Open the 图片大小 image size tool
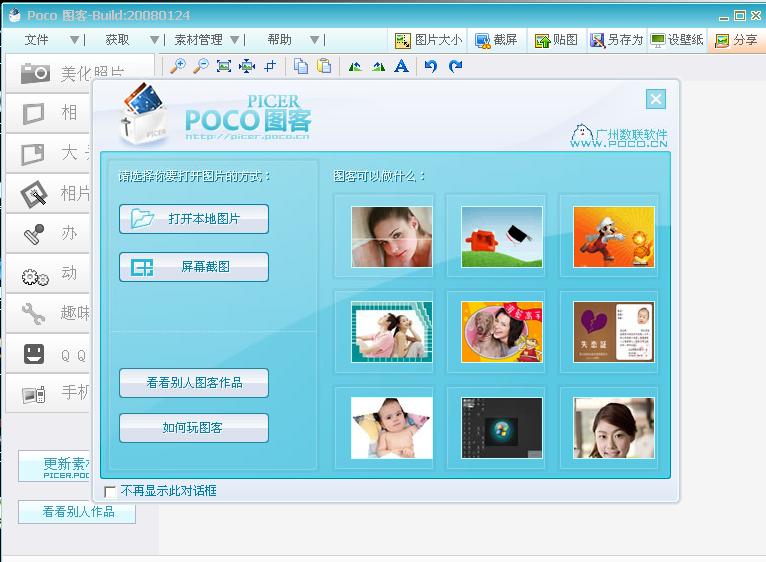Viewport: 766px width, 562px height. [428, 40]
